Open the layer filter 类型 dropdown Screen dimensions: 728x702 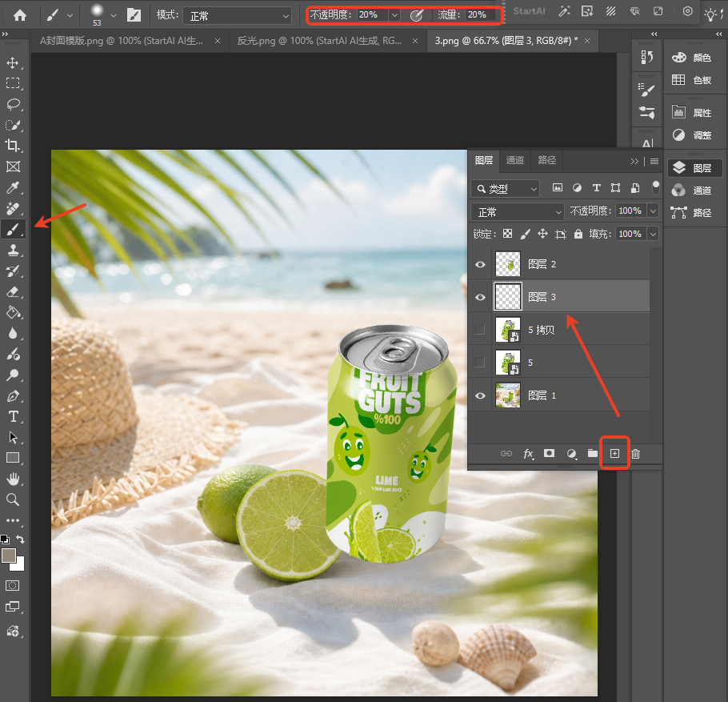click(x=505, y=189)
